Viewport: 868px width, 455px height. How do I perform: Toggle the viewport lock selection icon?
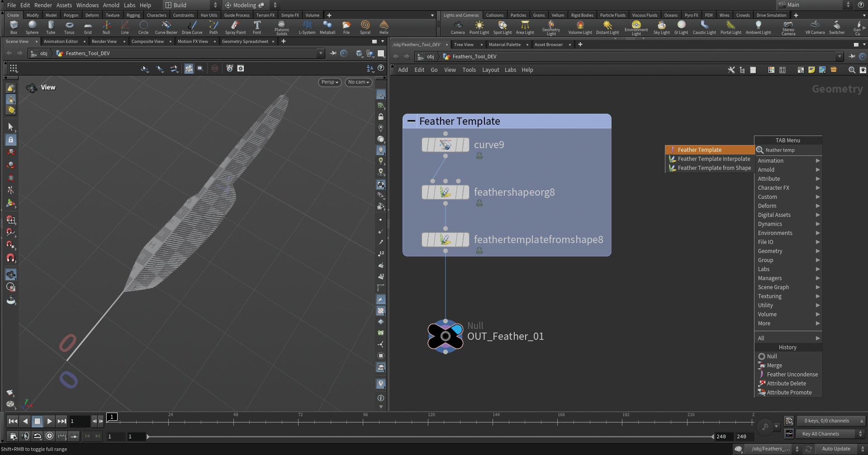tap(11, 140)
